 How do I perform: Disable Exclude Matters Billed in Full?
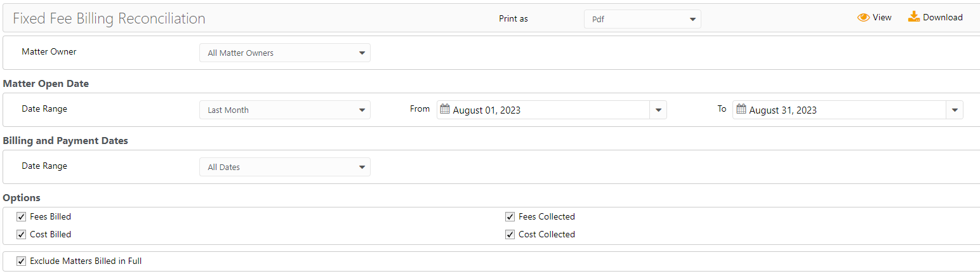point(22,261)
